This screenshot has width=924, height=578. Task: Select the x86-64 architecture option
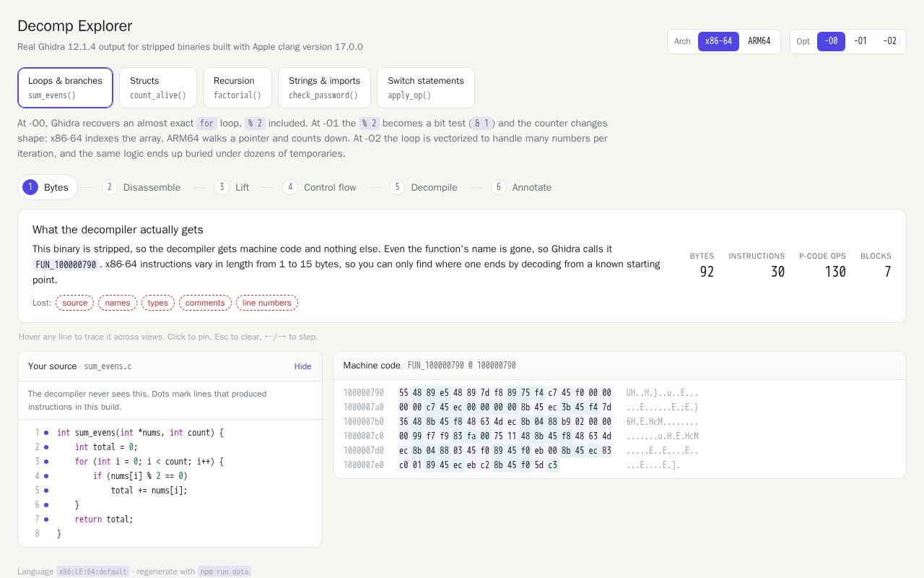tap(718, 41)
